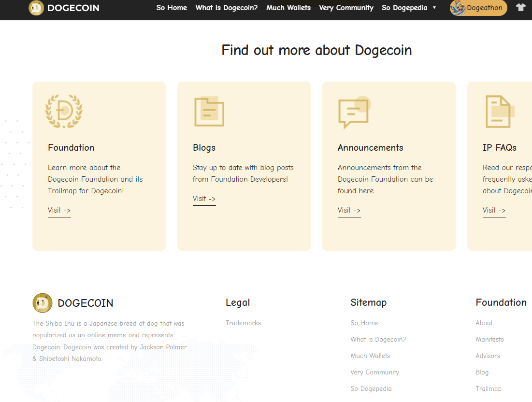Open Manifesto in the footer Foundation list
The width and height of the screenshot is (532, 402).
pyautogui.click(x=489, y=339)
